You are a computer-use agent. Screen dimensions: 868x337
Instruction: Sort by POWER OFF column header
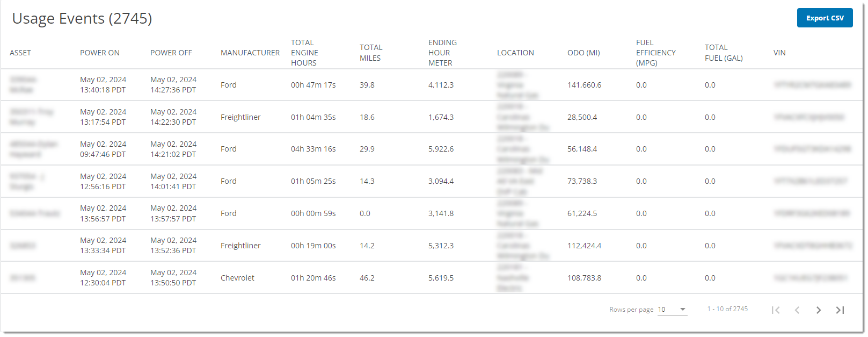tap(171, 53)
